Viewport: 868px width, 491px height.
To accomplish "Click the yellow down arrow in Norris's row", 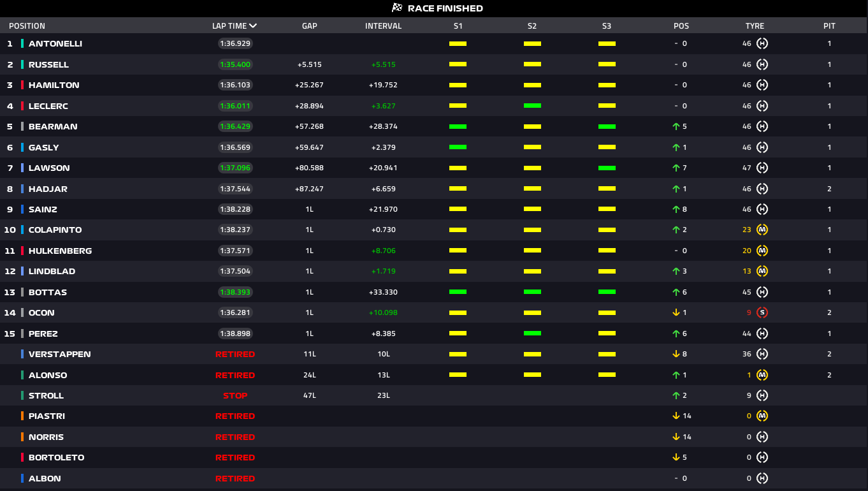I will click(x=676, y=437).
